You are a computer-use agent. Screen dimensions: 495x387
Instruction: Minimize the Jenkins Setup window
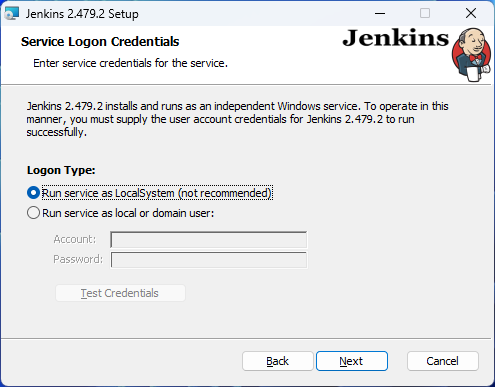pyautogui.click(x=380, y=14)
